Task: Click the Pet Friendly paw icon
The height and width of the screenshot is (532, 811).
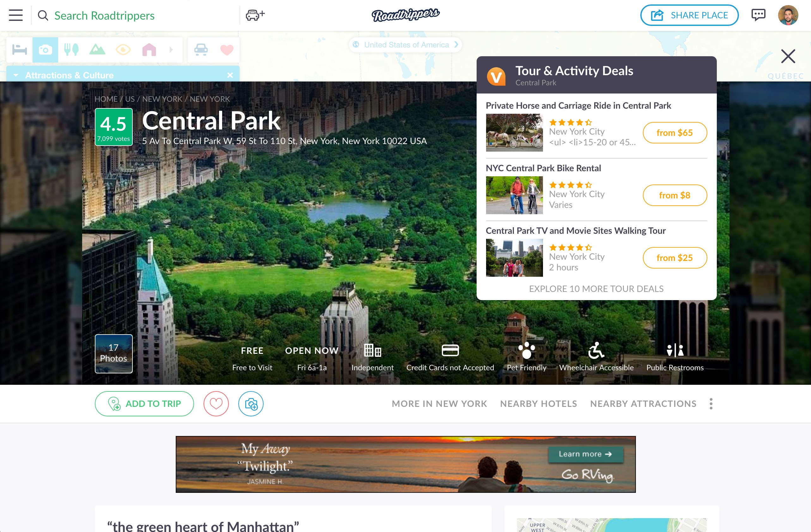Action: tap(527, 350)
